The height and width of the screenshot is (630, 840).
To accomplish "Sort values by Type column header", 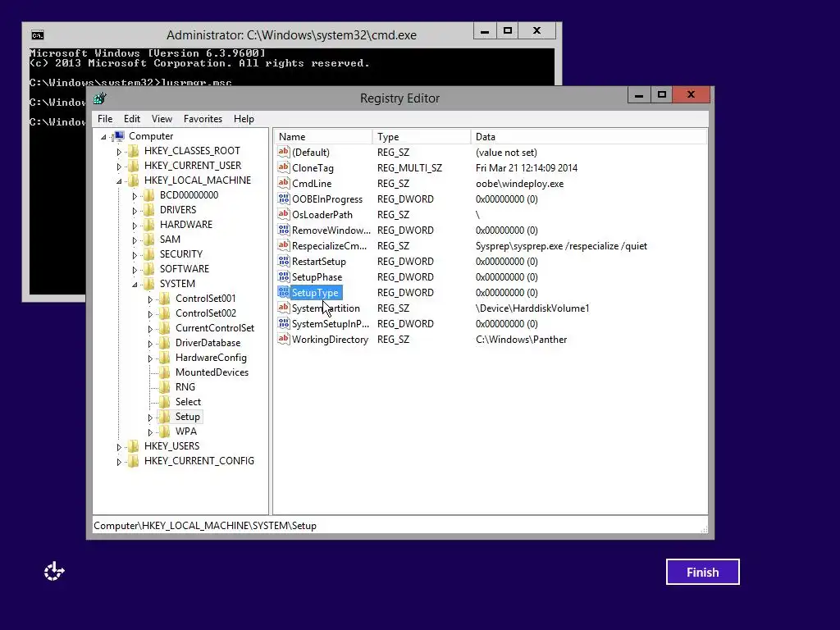I will click(x=421, y=137).
